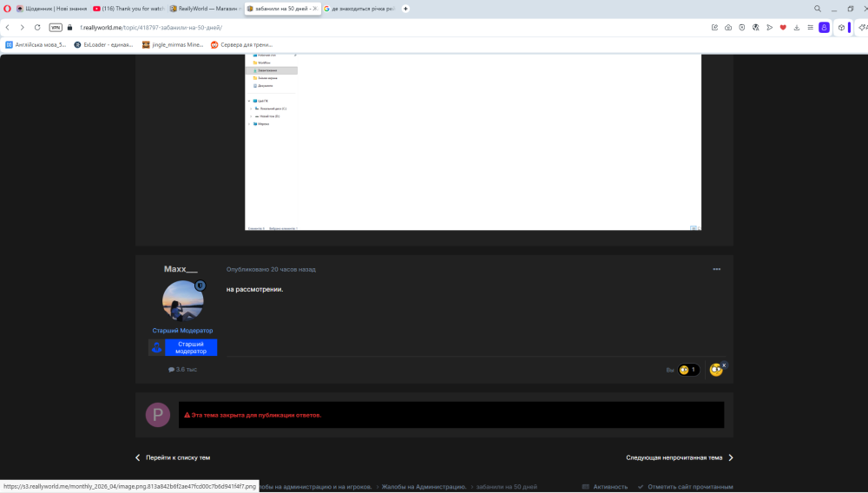Viewport: 868px width, 493px height.
Task: Open the edit page snapshot icon
Action: (714, 27)
